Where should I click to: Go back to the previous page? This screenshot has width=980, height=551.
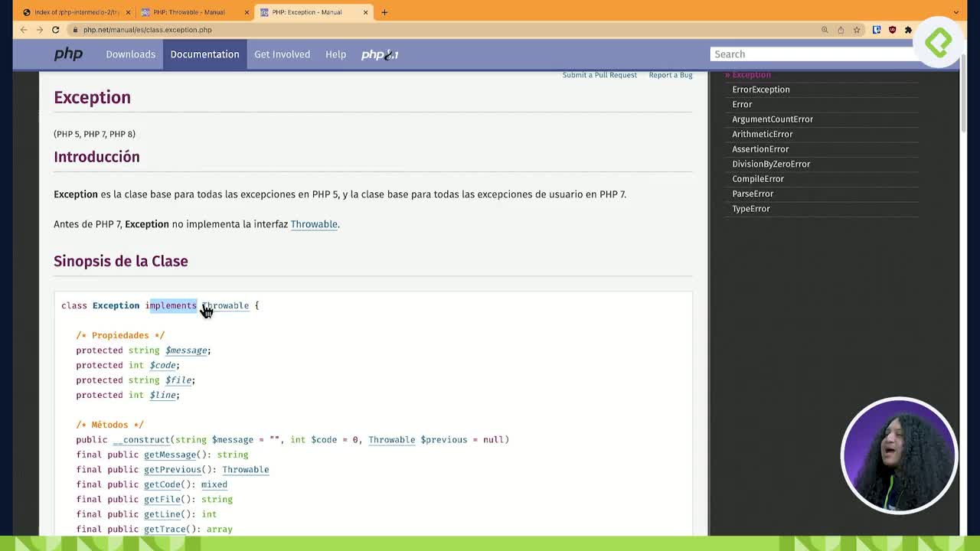coord(24,30)
